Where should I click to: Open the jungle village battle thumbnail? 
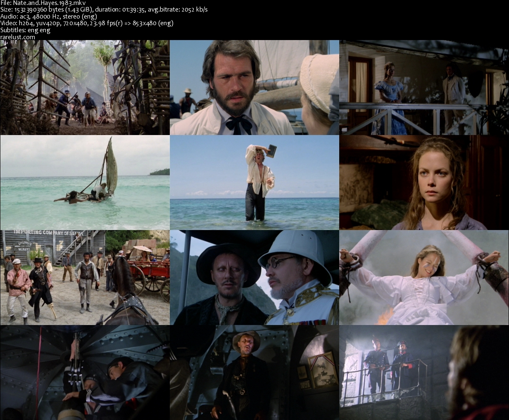point(85,88)
